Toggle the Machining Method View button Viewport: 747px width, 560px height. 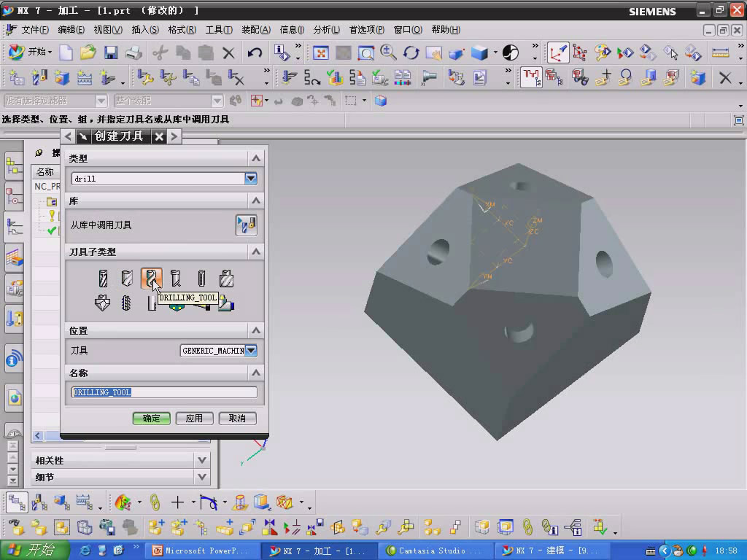[x=85, y=502]
